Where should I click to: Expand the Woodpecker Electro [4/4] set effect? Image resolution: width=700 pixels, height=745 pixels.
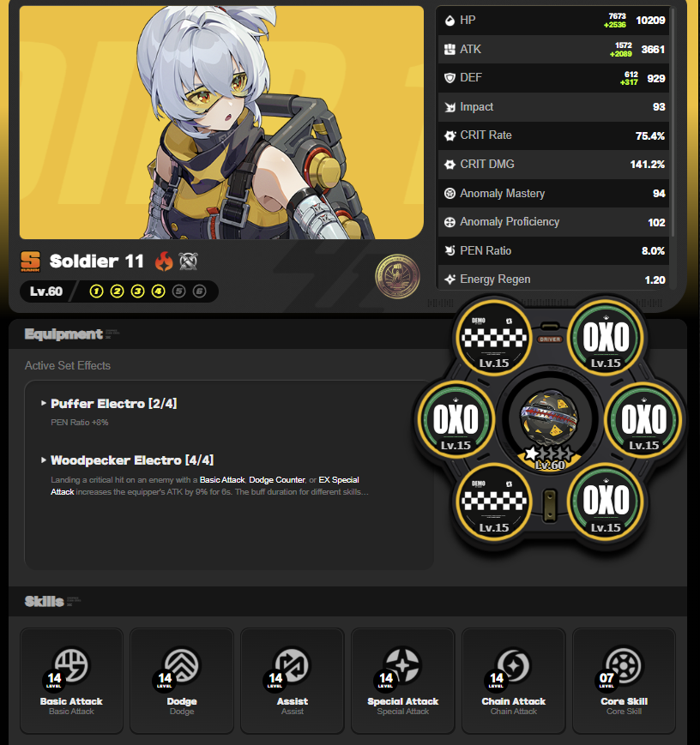pos(132,460)
